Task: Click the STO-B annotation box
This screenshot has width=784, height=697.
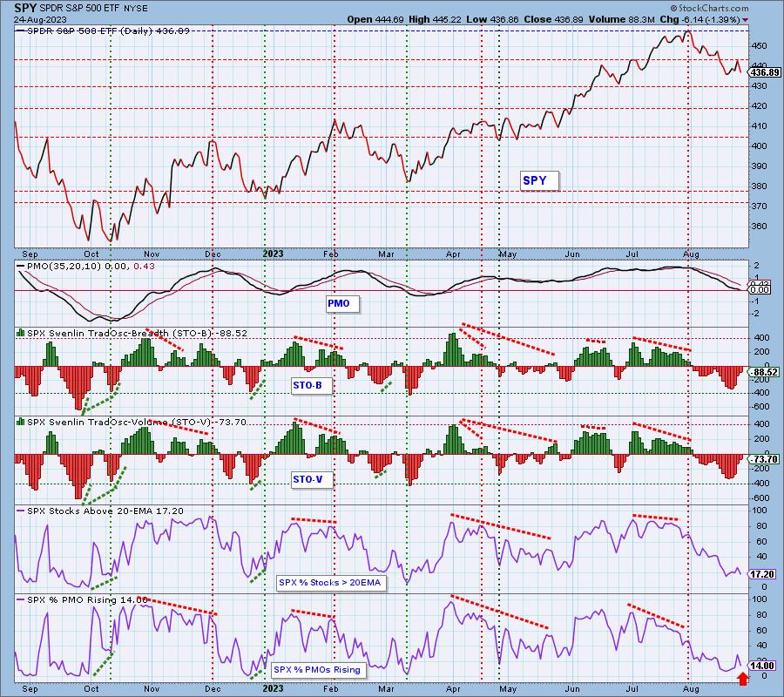Action: point(311,385)
